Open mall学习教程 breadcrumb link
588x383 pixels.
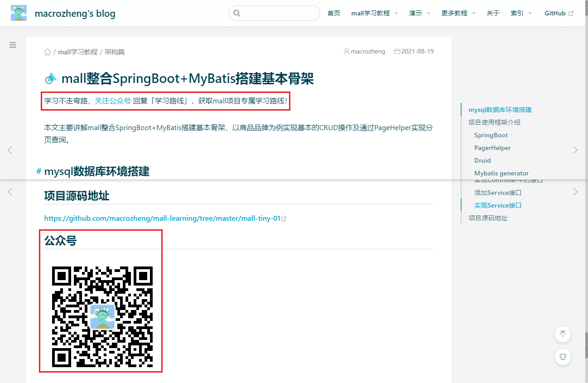pyautogui.click(x=78, y=52)
